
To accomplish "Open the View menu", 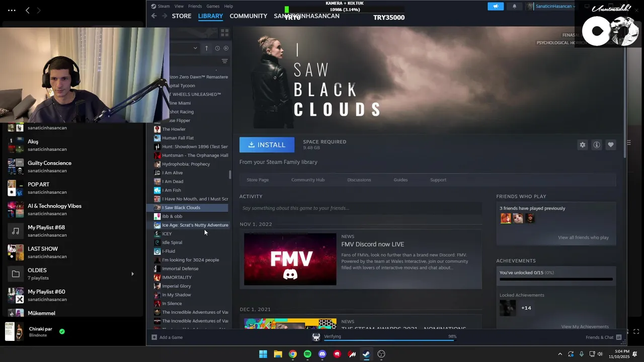I will (179, 6).
